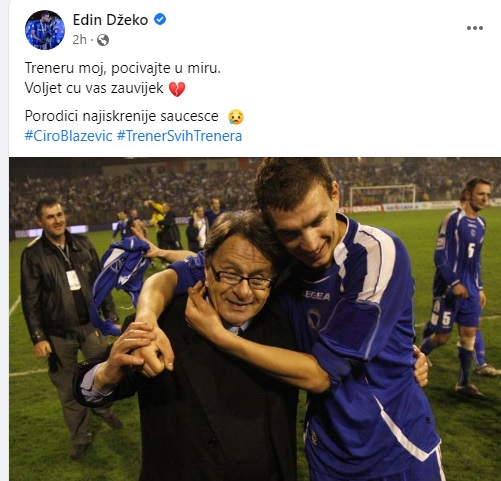Open the Edin Džeko profile name link
This screenshot has height=481, width=501.
click(x=110, y=20)
